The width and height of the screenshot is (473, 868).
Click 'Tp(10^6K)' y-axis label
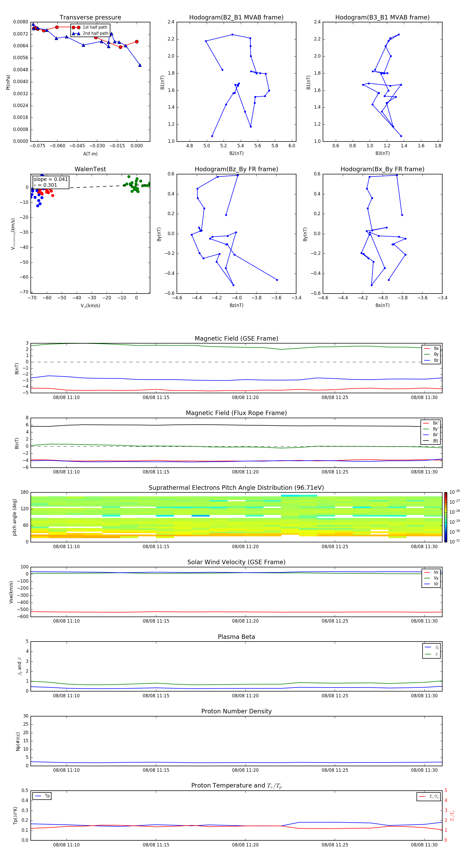point(15,815)
